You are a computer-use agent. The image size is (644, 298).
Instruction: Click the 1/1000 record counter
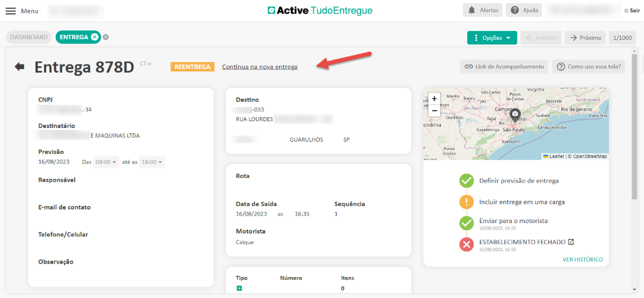click(622, 38)
